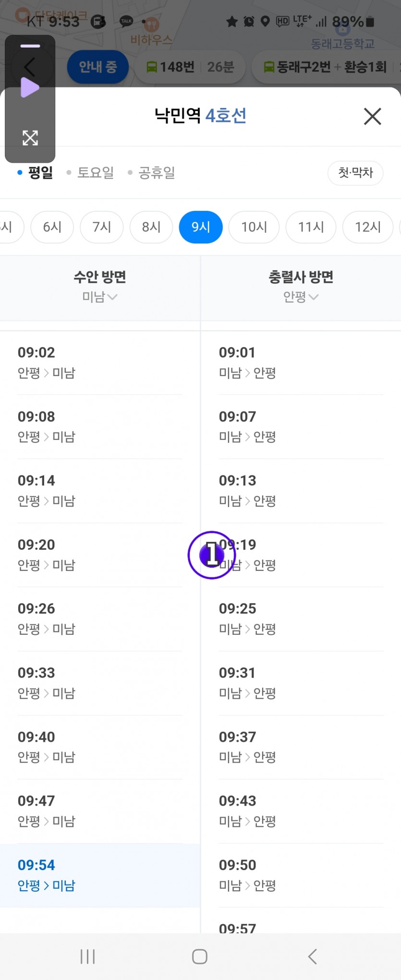Image resolution: width=401 pixels, height=980 pixels.
Task: Expand the 미남 destination dropdown
Action: (x=100, y=297)
